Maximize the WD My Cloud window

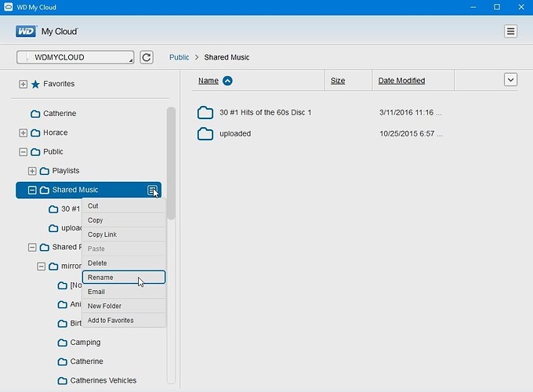click(497, 7)
